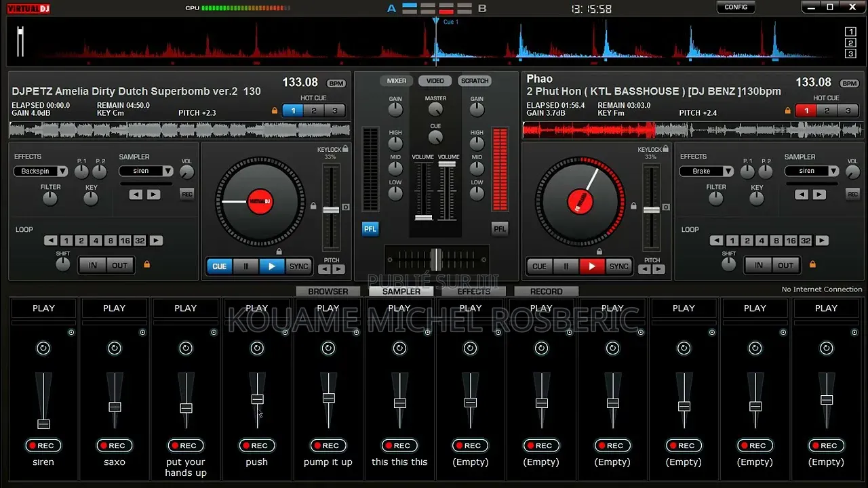Sync the right deck tempo
The height and width of the screenshot is (488, 868).
618,266
